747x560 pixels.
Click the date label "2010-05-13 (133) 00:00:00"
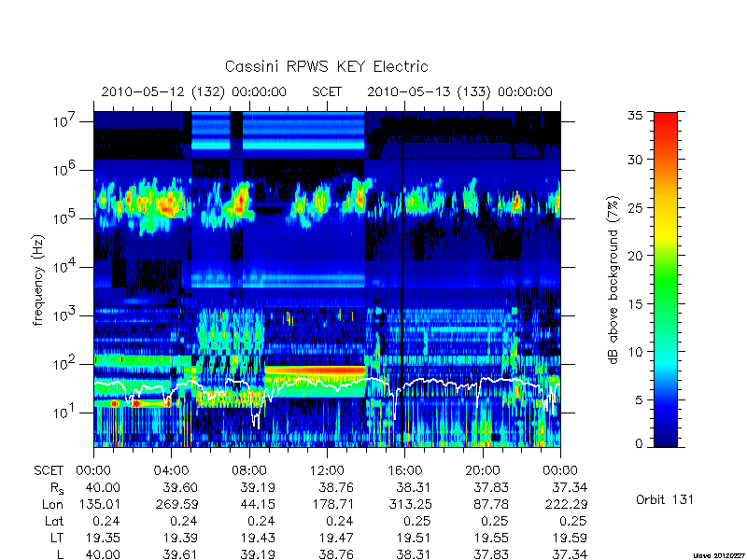point(459,91)
